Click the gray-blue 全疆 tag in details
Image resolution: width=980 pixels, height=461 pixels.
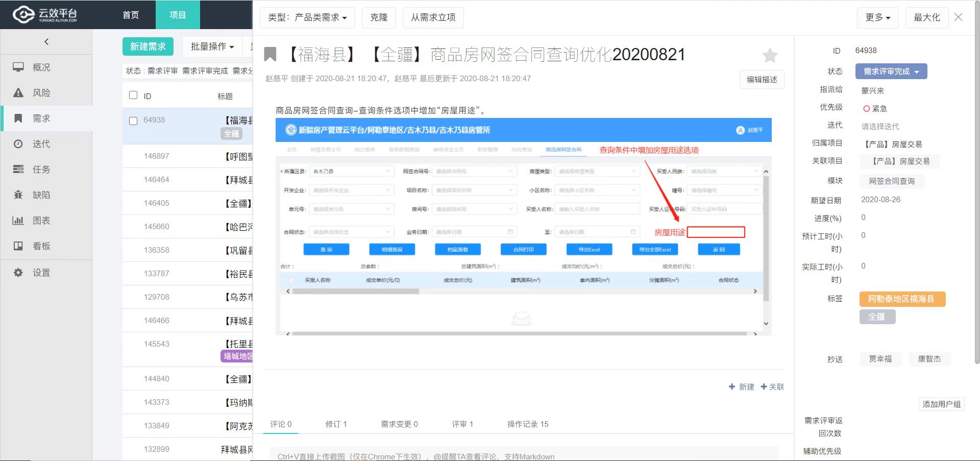click(877, 317)
